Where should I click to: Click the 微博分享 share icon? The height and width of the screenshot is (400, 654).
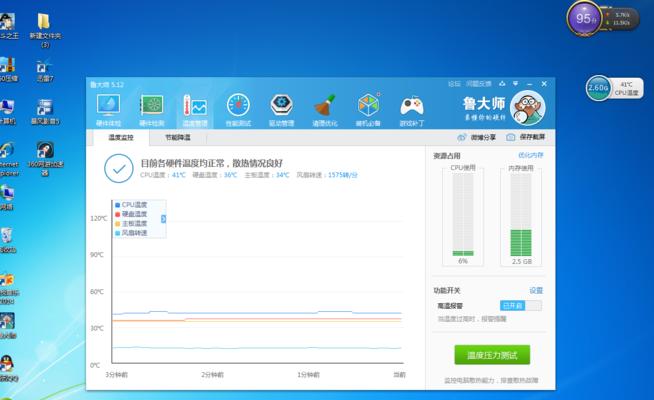tap(461, 137)
